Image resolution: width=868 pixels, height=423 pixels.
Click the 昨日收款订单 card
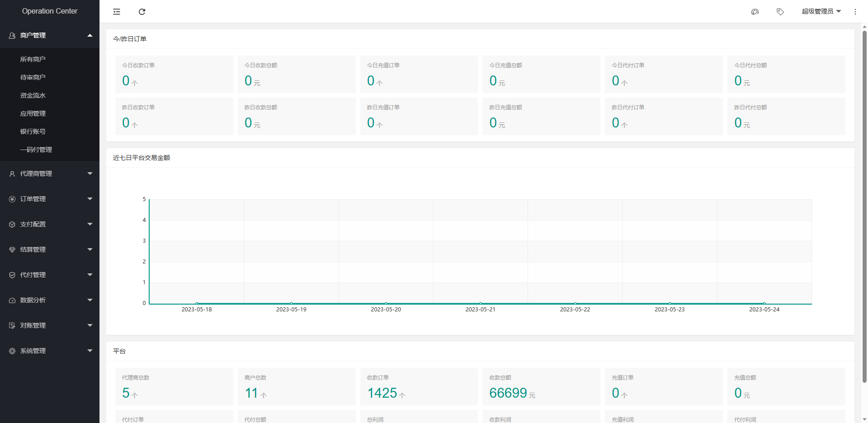click(x=174, y=116)
